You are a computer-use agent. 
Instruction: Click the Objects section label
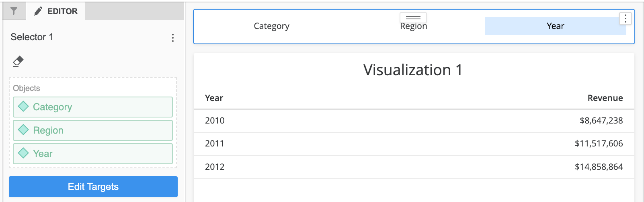tap(27, 88)
